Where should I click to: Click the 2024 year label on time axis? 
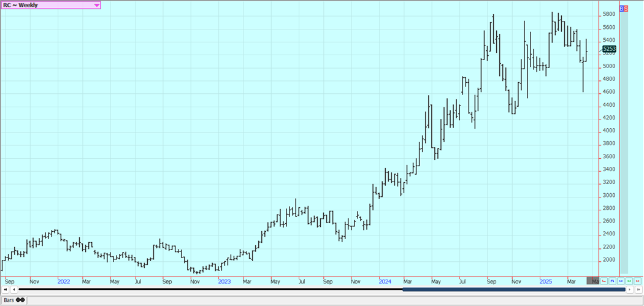point(385,281)
